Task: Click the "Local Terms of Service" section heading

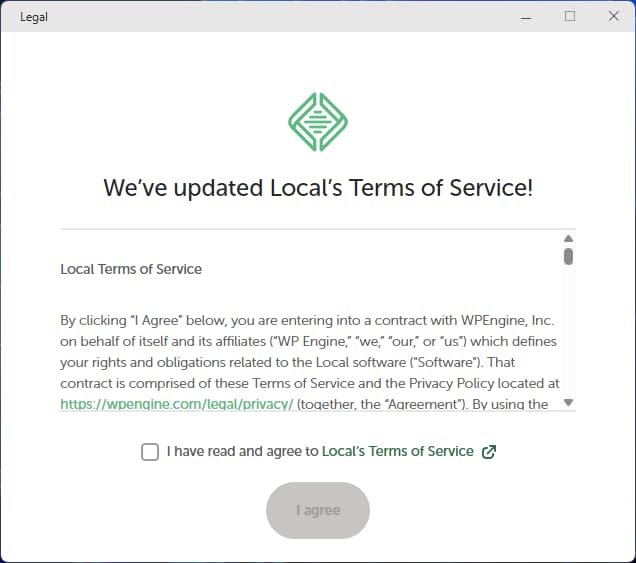Action: tap(131, 269)
